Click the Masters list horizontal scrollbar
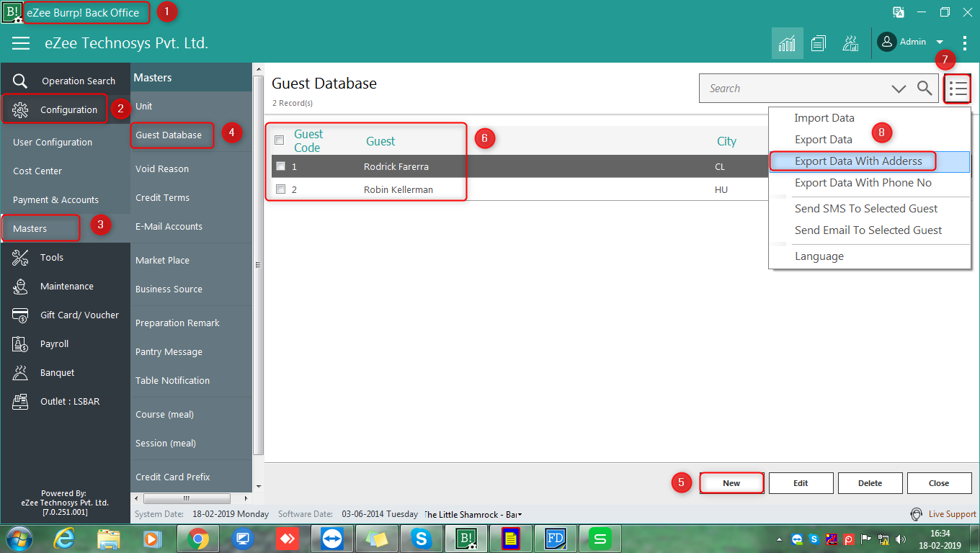This screenshot has height=553, width=980. (x=187, y=498)
